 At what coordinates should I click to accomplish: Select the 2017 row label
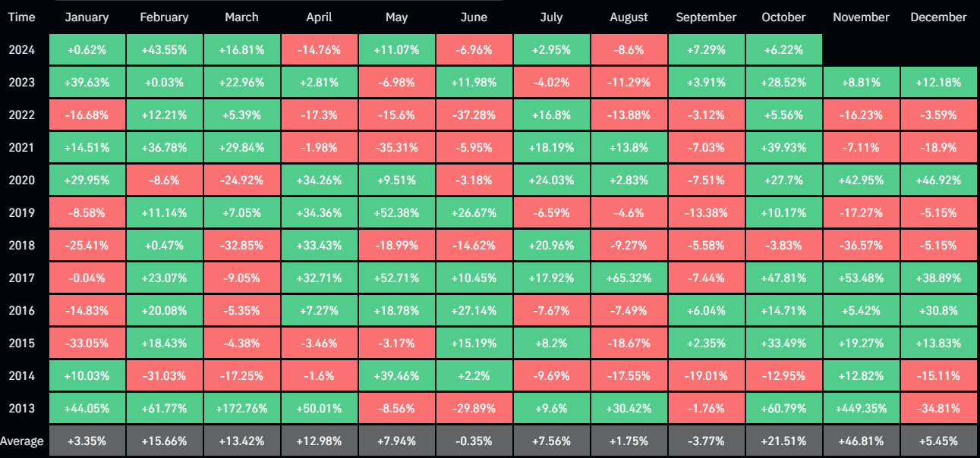pyautogui.click(x=22, y=278)
